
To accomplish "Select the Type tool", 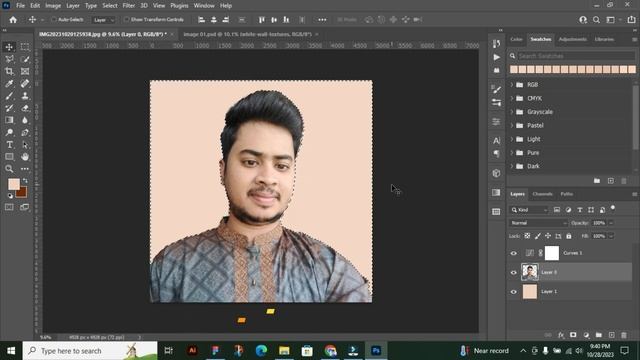I will coord(9,144).
